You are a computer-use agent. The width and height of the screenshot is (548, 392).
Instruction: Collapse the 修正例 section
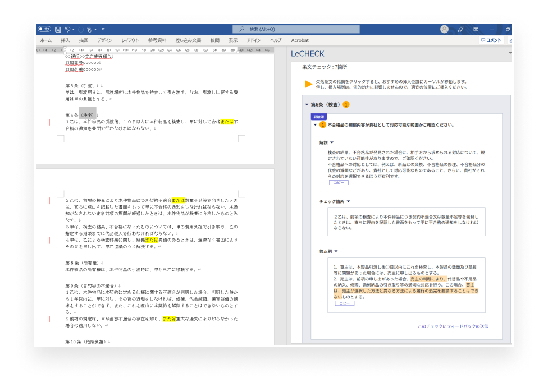[336, 251]
